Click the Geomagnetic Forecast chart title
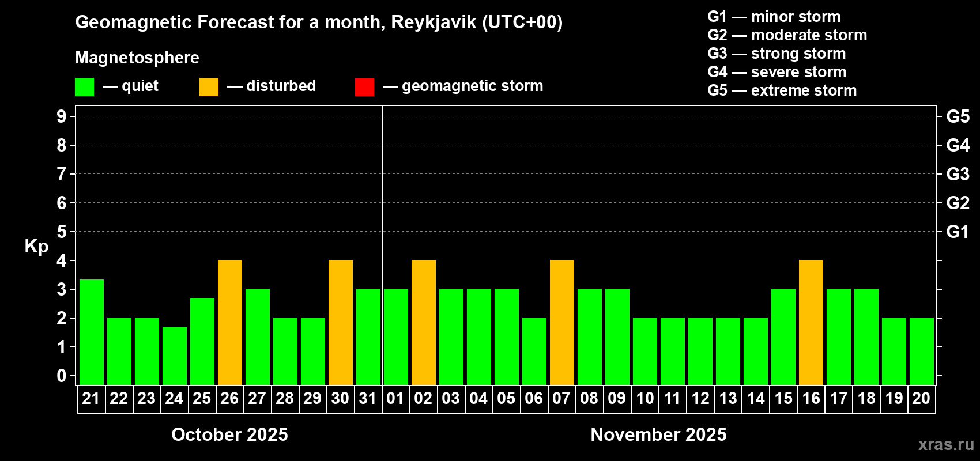The height and width of the screenshot is (461, 980). point(319,22)
